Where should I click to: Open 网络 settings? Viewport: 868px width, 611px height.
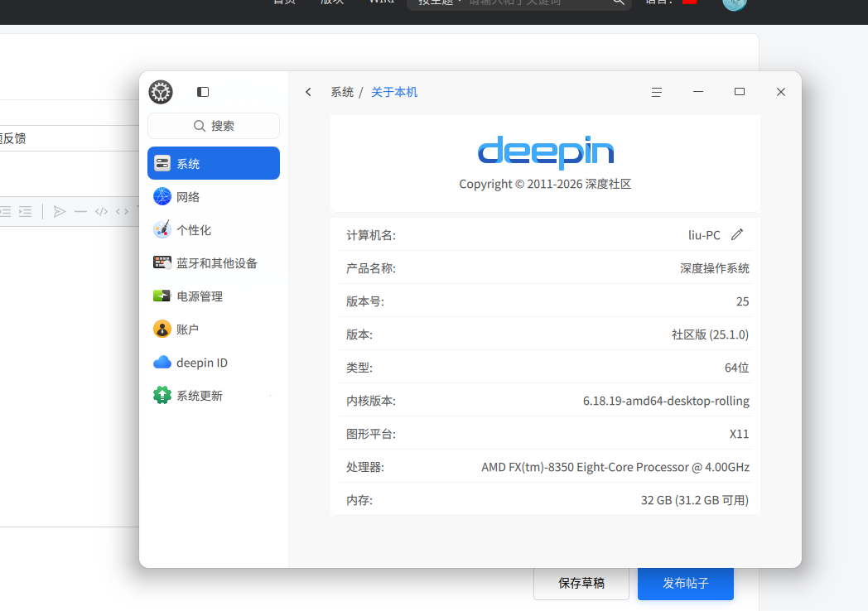coord(214,196)
